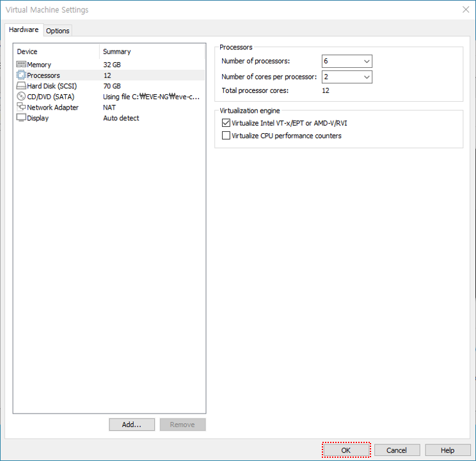Select the Network Adapter row label
Screen dimensions: 476x461
(53, 108)
